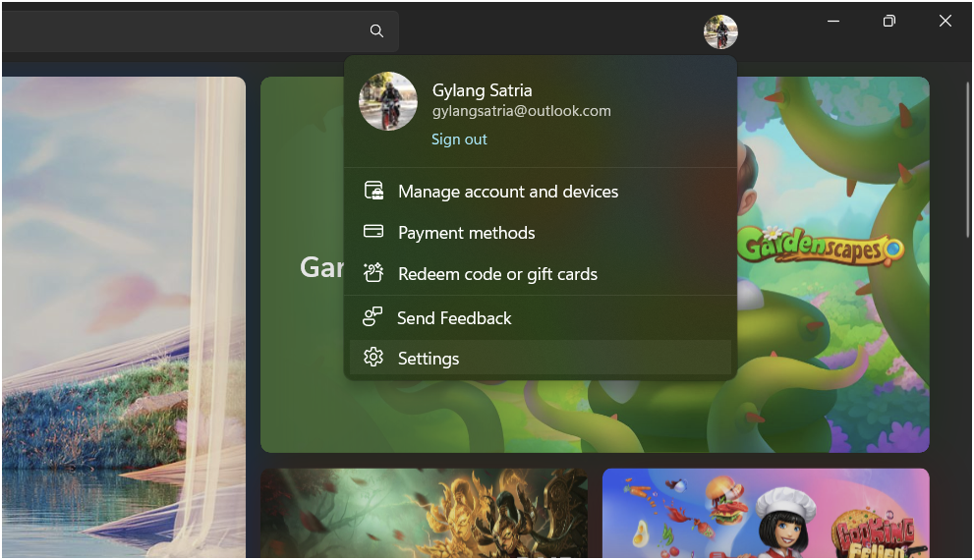Minimize the Store window
Screen dimensions: 974x560
point(833,21)
